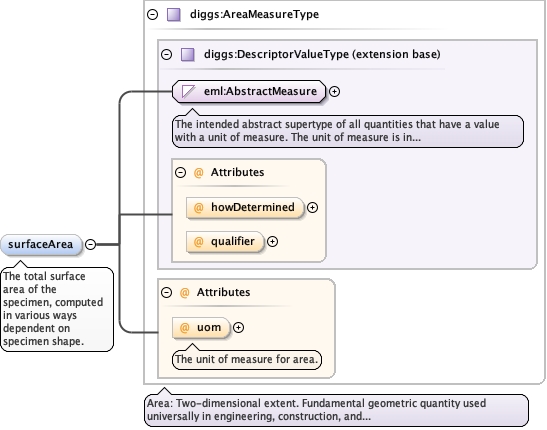Click the @ icon on qualifier
The image size is (547, 430).
[x=198, y=241]
